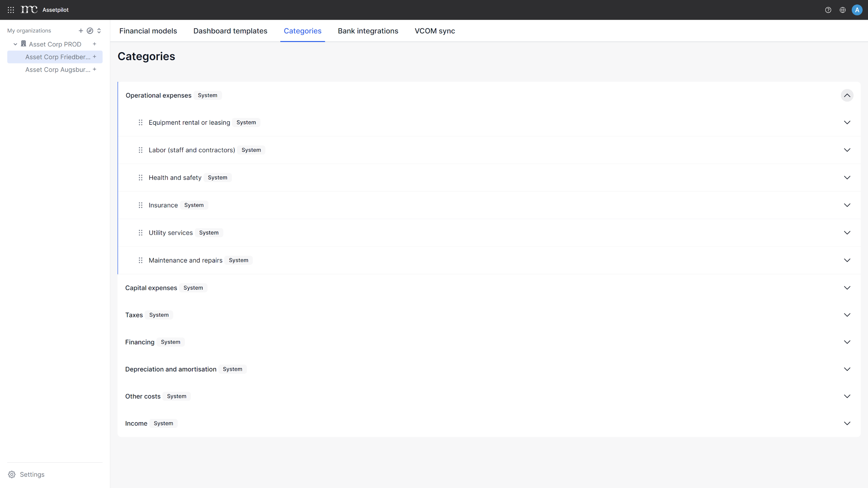Click the globe/language icon in the top bar
This screenshot has width=868, height=488.
843,10
